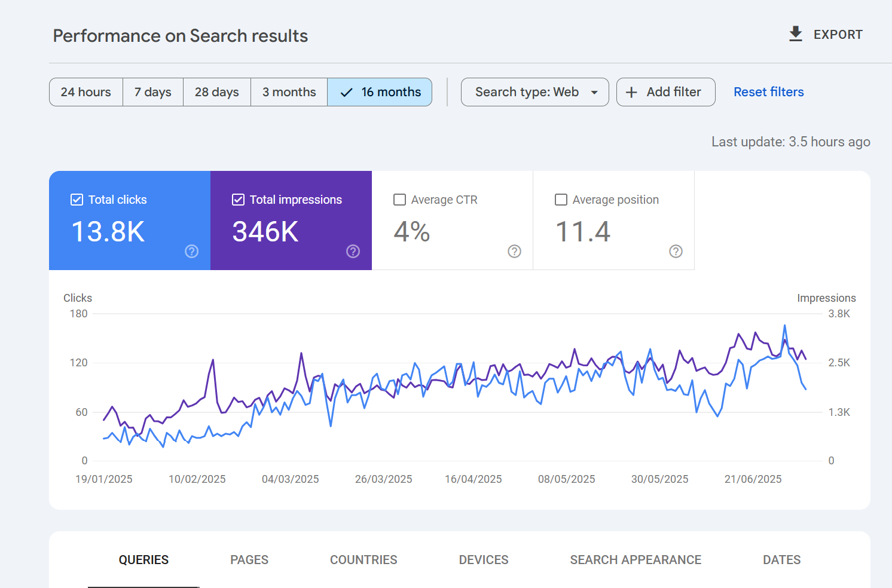Viewport: 892px width, 588px height.
Task: Select the 16 months date range
Action: (380, 92)
